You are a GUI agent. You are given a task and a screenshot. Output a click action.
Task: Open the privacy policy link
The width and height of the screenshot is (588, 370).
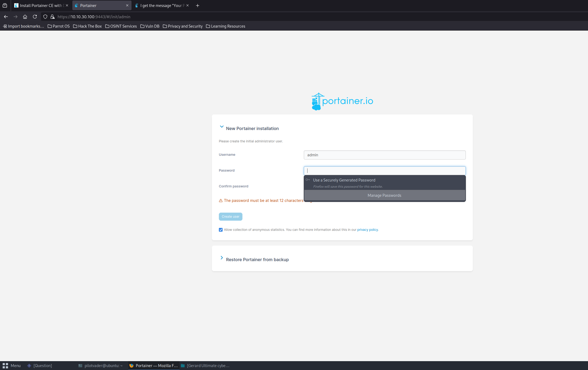click(368, 230)
